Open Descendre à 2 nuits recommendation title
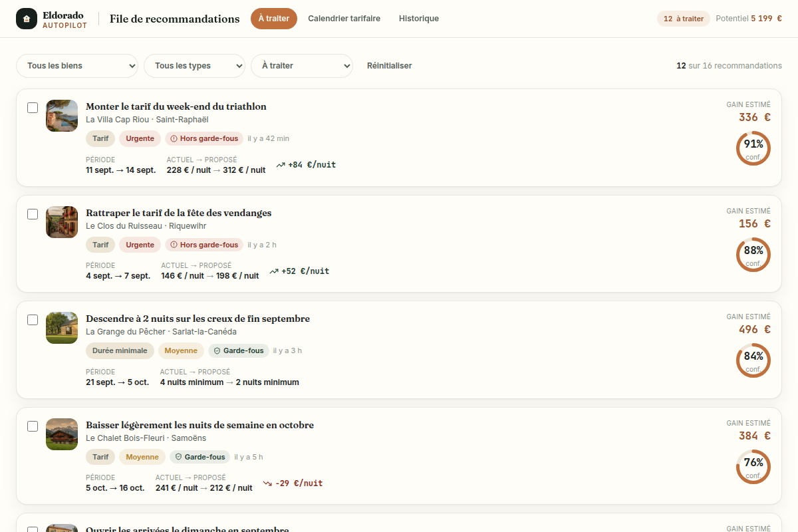Screen dimensions: 798x532 point(198,319)
